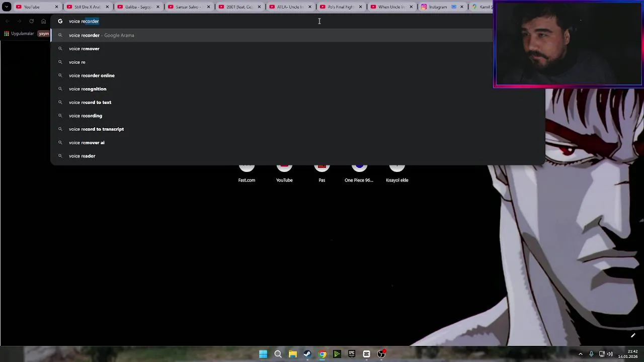Close the YouTube tab
Image resolution: width=644 pixels, height=362 pixels.
(x=56, y=7)
